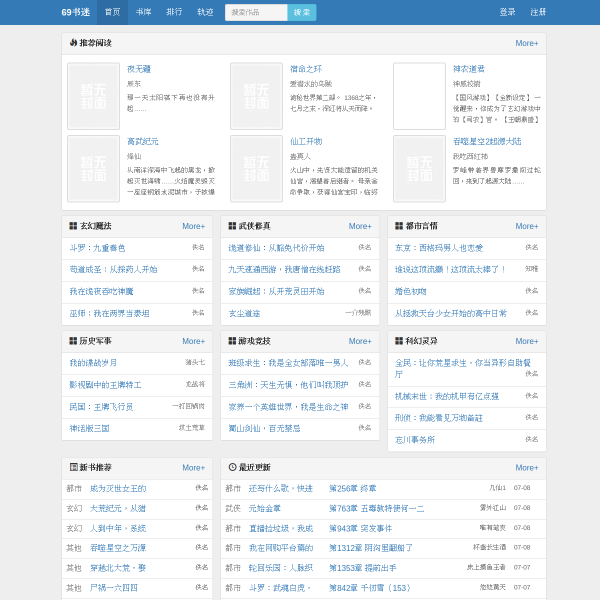Click the 登录 login link
Screen dimensions: 600x600
(507, 12)
